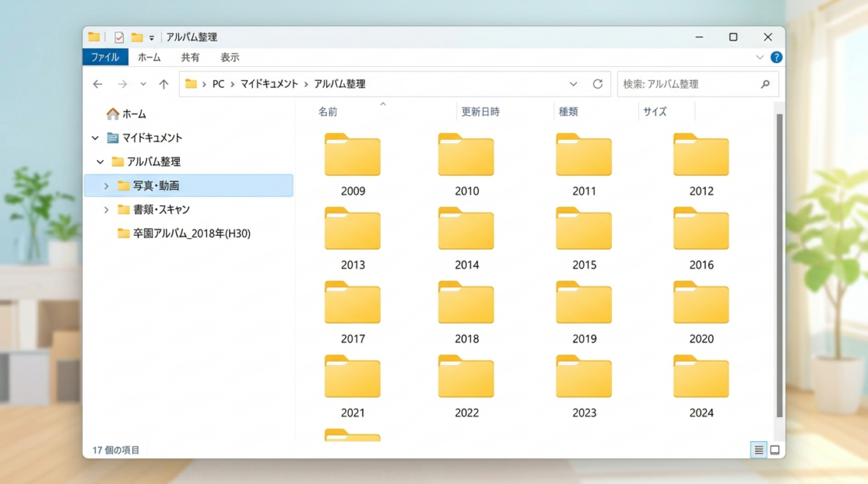The width and height of the screenshot is (868, 484).
Task: Open the 2024 folder
Action: coord(700,377)
